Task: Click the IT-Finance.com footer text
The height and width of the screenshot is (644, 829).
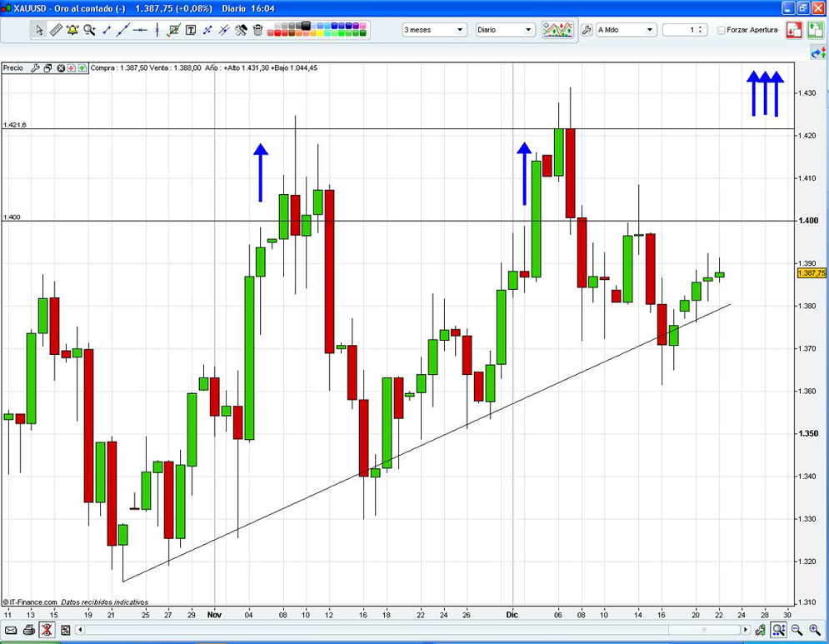Action: [30, 602]
